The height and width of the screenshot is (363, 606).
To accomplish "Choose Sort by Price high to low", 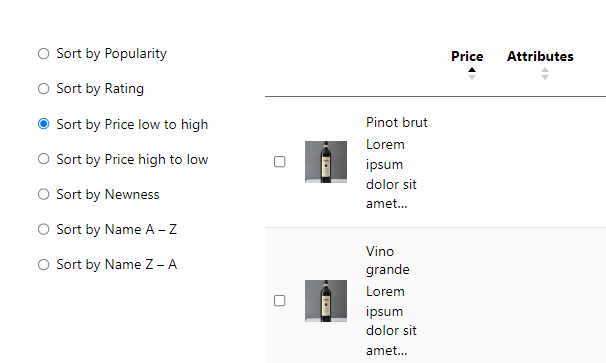I will (44, 159).
